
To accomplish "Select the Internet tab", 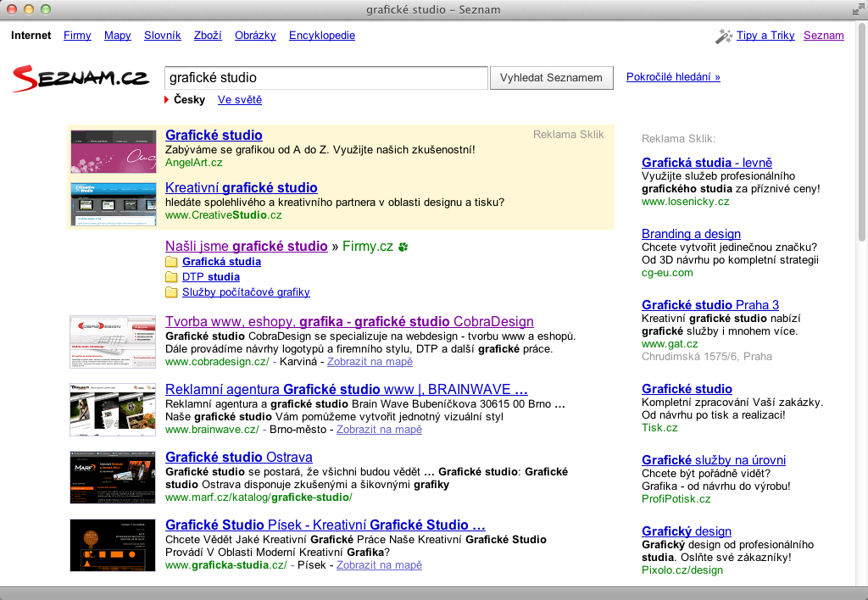I will click(x=31, y=36).
